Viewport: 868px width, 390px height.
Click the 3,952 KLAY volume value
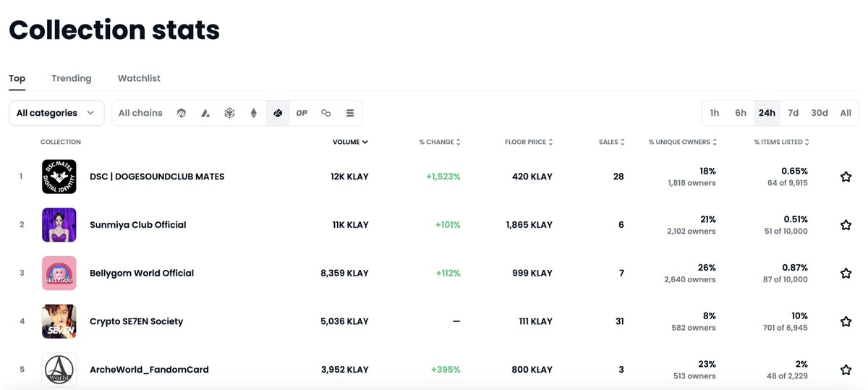pos(344,370)
